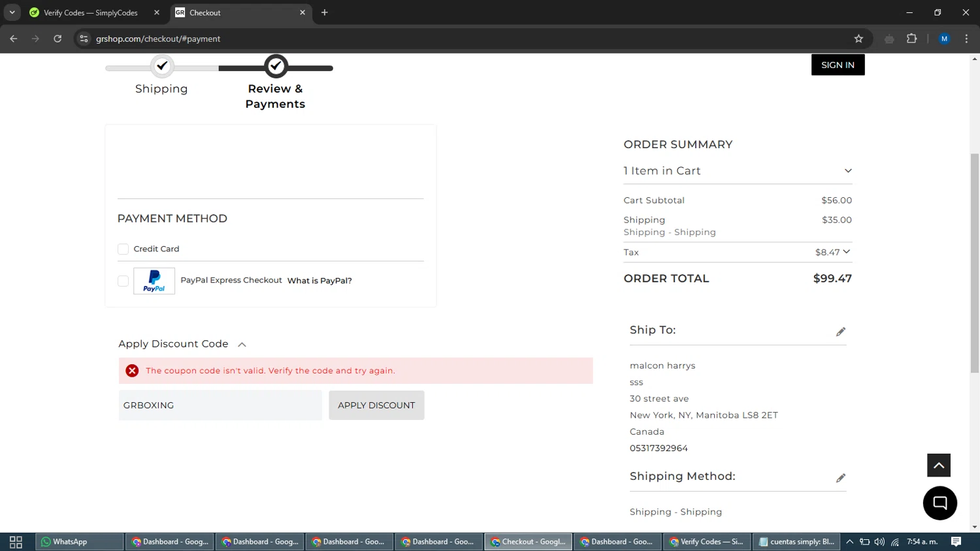Click the Cart Subtotal $56.00 value

836,200
